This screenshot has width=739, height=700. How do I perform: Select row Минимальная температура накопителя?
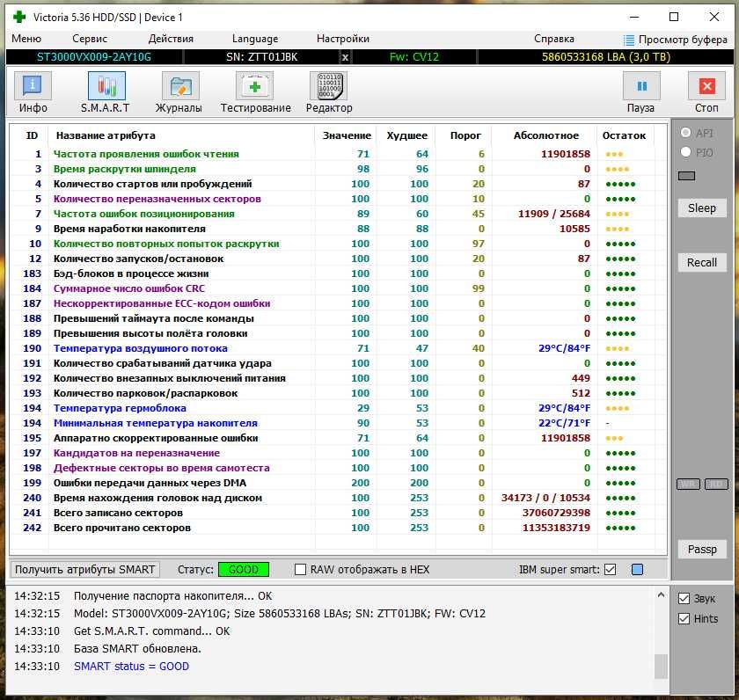(x=338, y=423)
